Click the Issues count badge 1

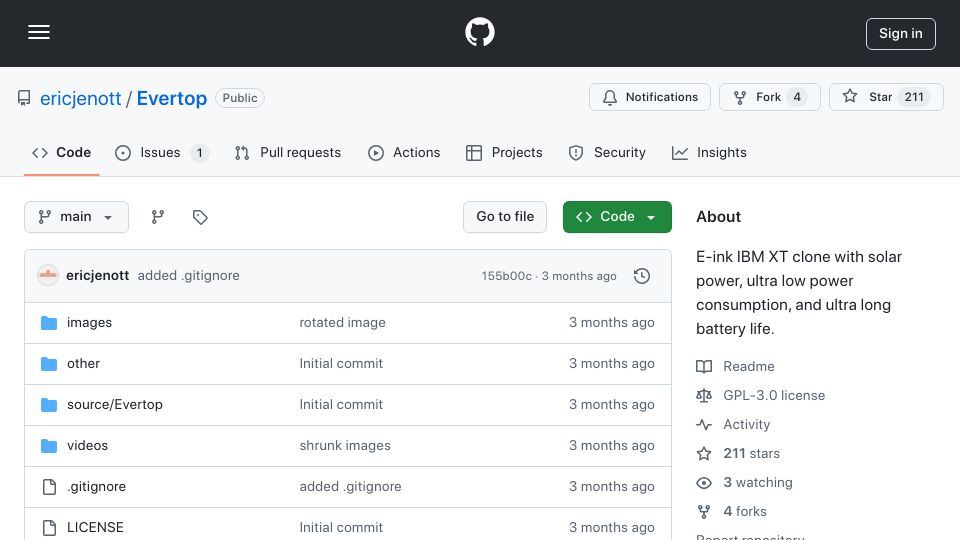[199, 152]
